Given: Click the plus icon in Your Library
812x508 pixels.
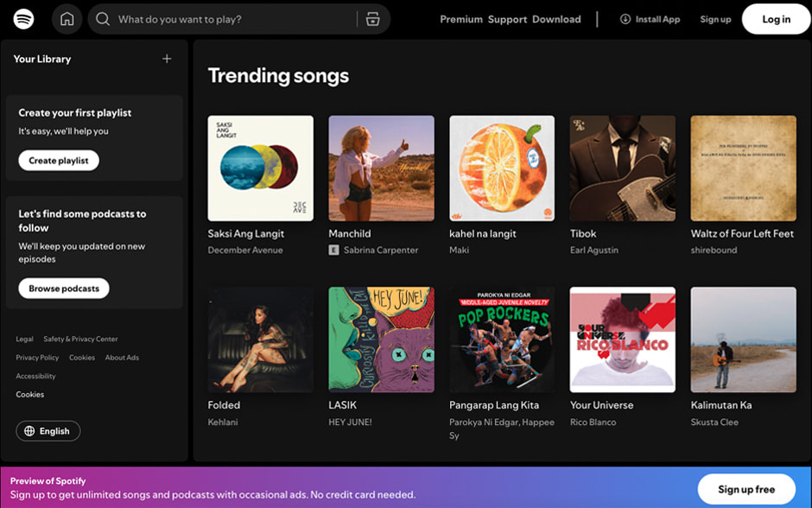Looking at the screenshot, I should 167,59.
